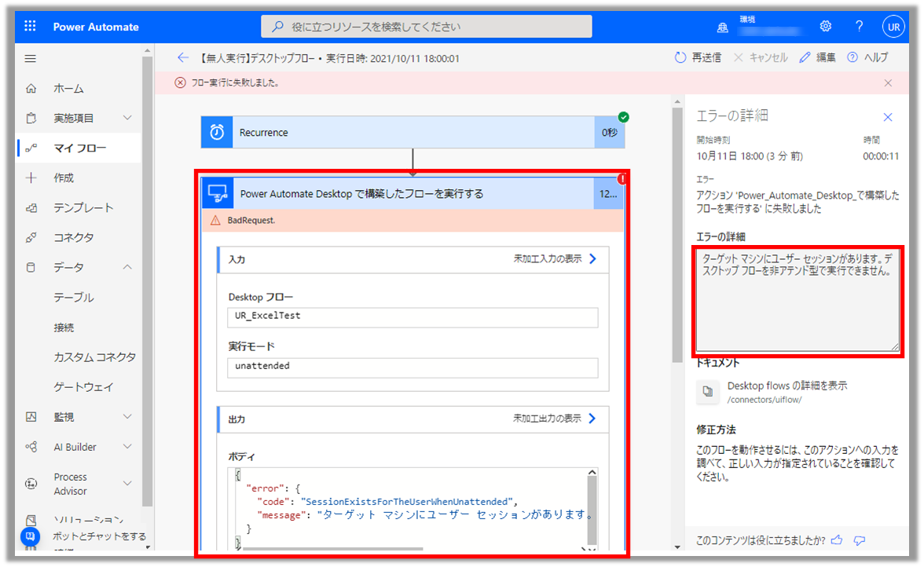Click the 監視 monitor icon

(31, 417)
